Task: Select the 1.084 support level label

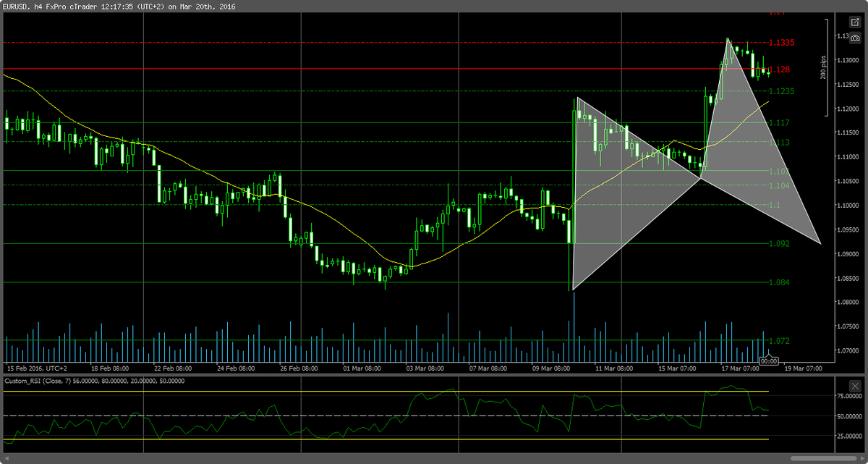Action: point(778,282)
